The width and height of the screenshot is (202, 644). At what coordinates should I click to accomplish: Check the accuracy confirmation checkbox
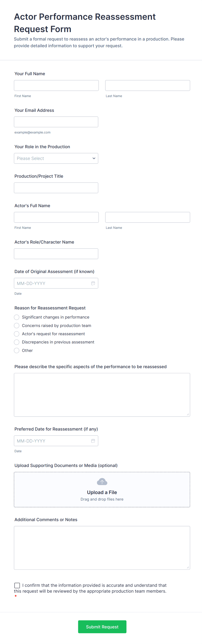[x=17, y=585]
